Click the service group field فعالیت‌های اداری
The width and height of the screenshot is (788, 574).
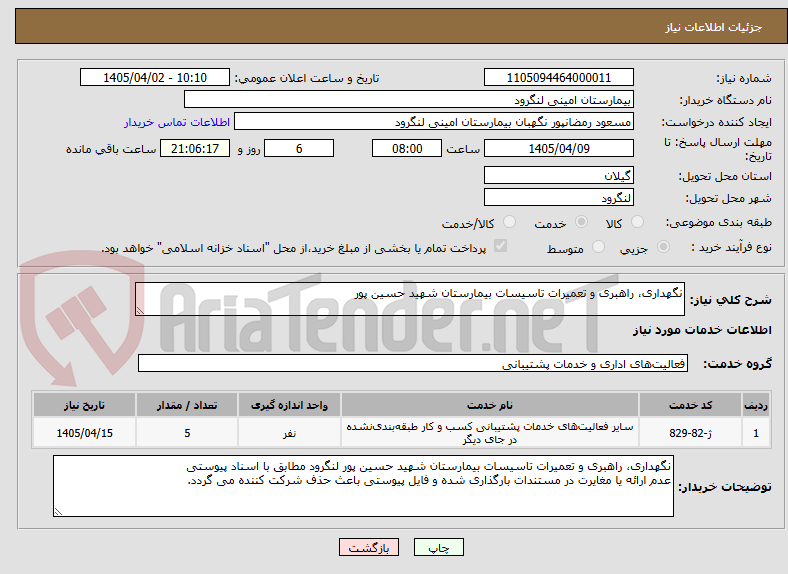413,363
